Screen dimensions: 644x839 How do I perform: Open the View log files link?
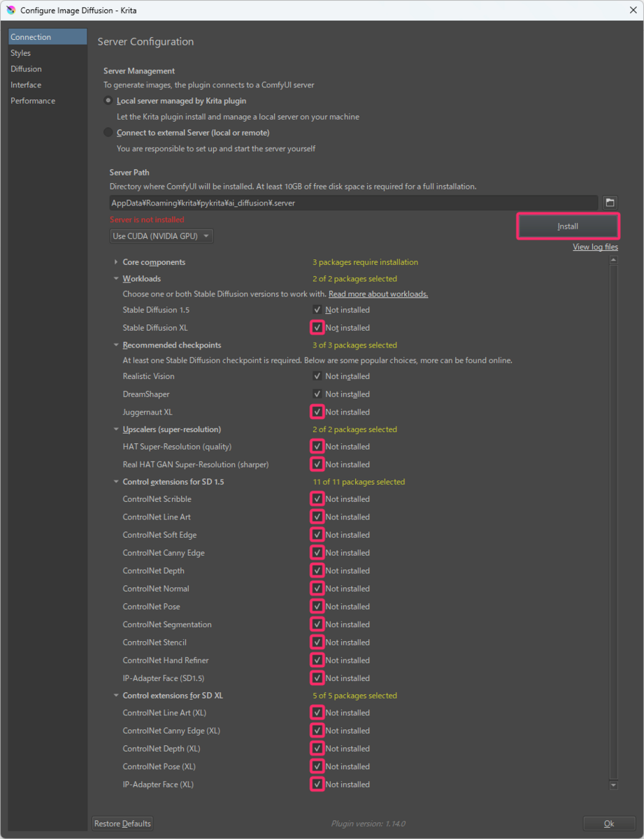pyautogui.click(x=595, y=248)
